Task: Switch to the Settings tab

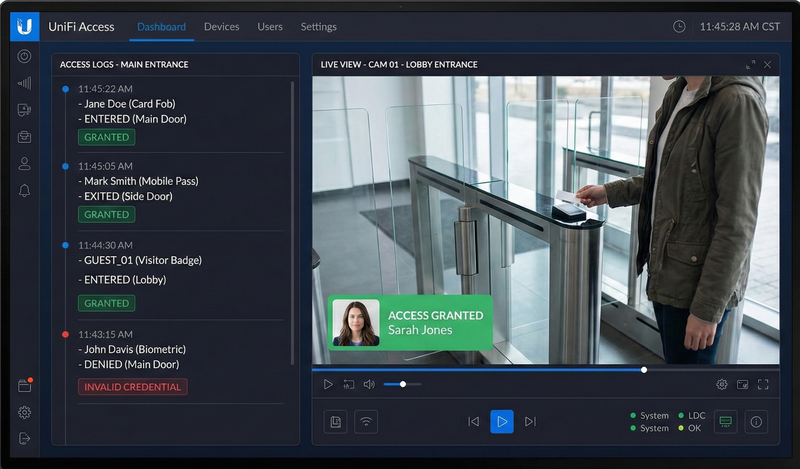Action: (x=318, y=27)
